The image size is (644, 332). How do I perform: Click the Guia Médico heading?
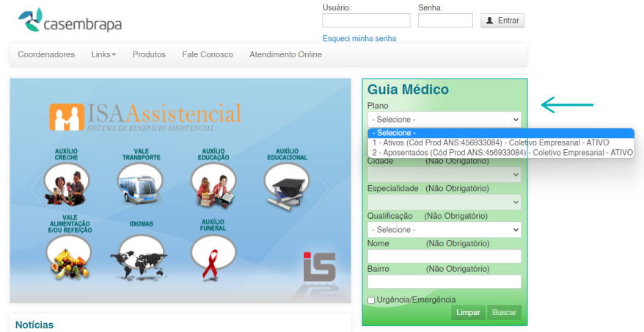tap(408, 90)
